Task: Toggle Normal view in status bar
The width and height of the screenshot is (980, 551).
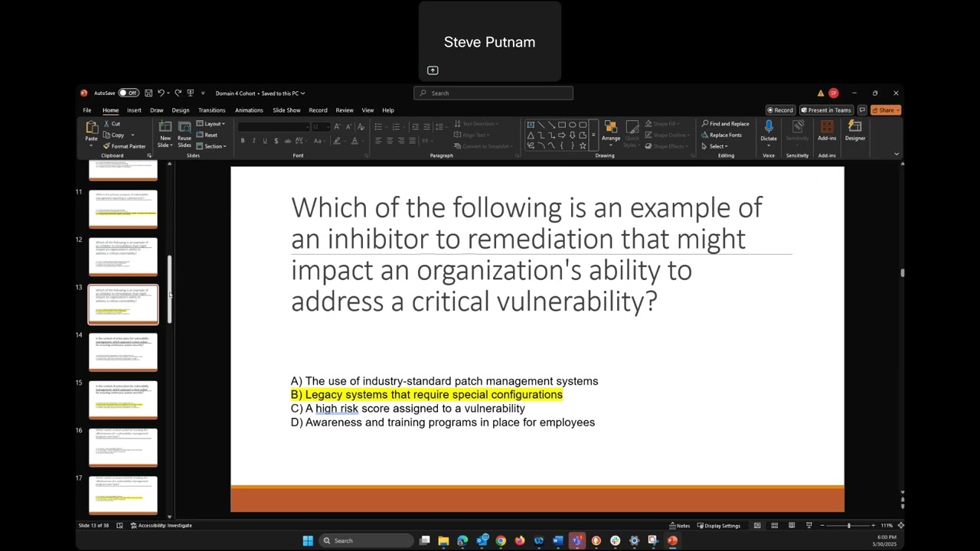Action: click(x=757, y=526)
